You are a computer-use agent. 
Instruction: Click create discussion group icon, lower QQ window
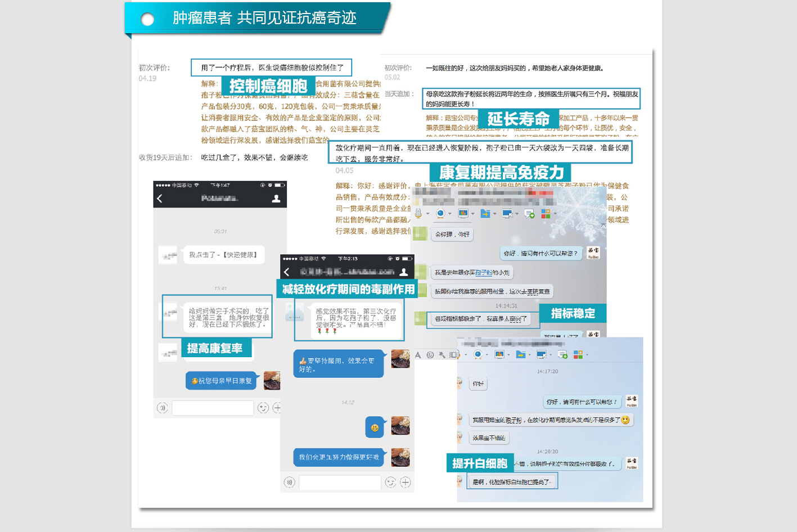coord(562,354)
